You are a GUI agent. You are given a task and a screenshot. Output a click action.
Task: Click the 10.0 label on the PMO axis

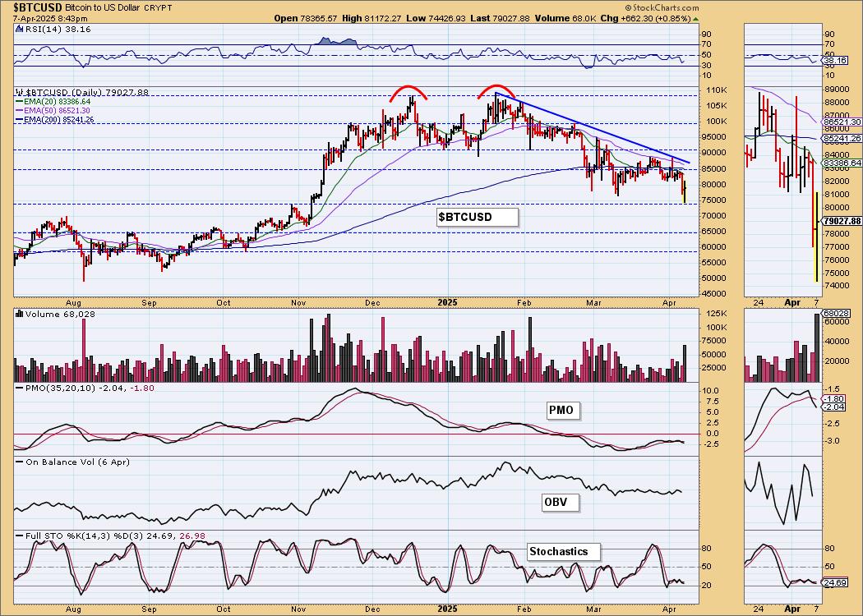(712, 391)
